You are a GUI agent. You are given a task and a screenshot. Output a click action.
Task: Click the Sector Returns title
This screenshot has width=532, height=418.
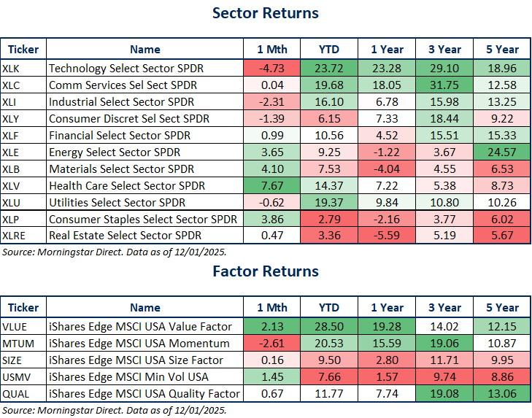tap(266, 13)
